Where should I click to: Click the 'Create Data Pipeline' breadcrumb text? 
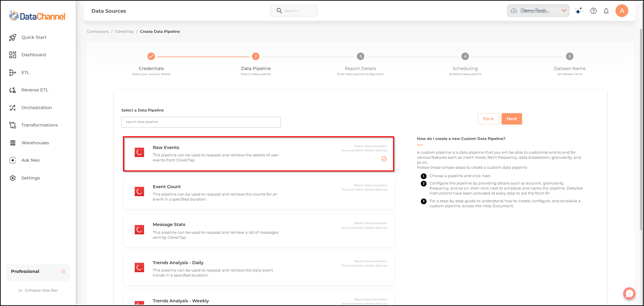click(x=160, y=31)
